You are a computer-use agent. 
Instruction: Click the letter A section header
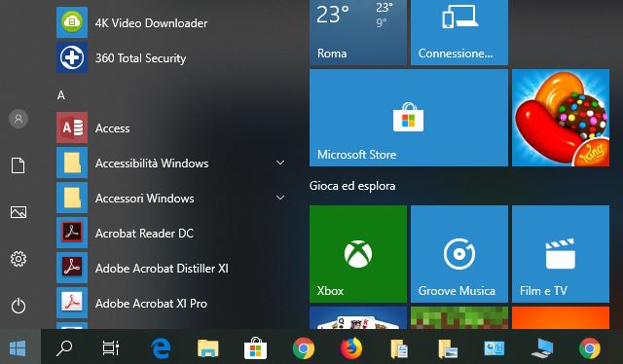(60, 95)
